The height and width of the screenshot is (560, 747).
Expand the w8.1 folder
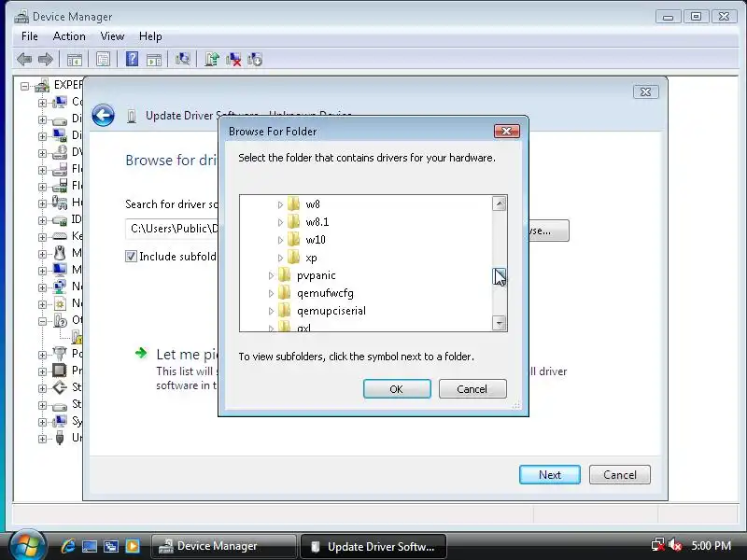tap(280, 222)
